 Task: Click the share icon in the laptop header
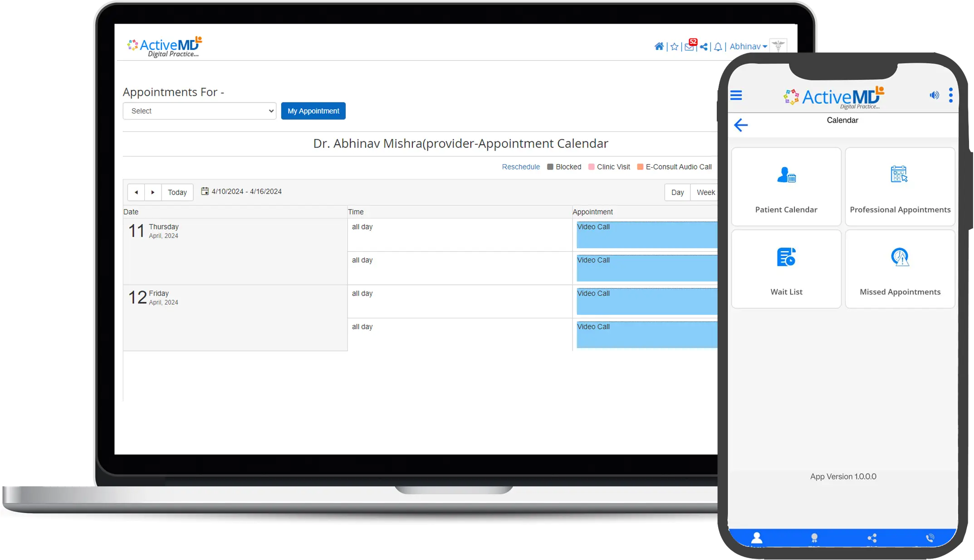click(704, 47)
